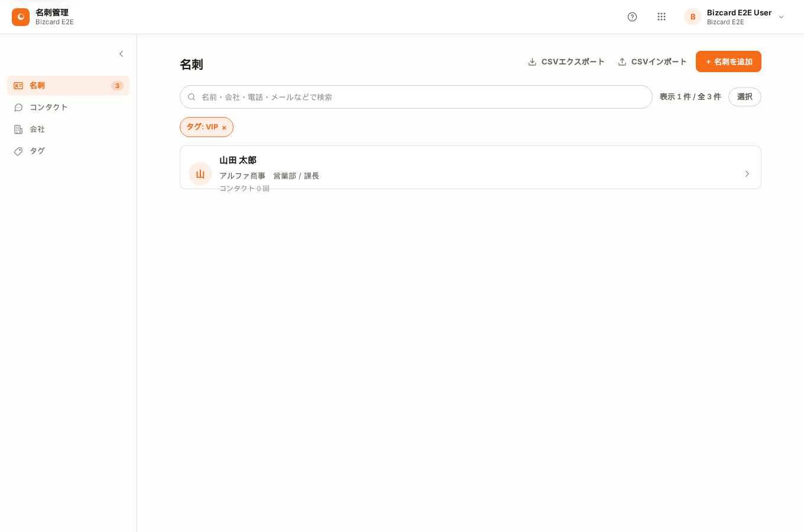Screen dimensions: 804x532
Task: Click the search magnifier icon
Action: coord(192,97)
